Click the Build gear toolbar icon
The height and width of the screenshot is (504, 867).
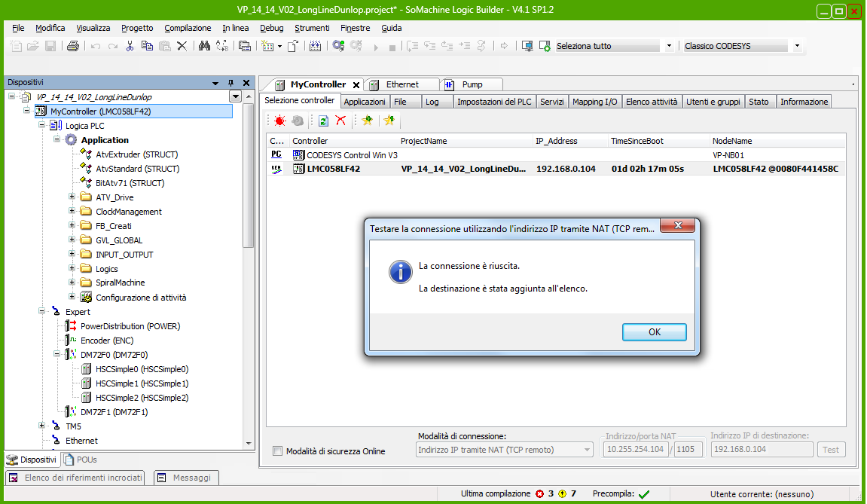point(338,47)
